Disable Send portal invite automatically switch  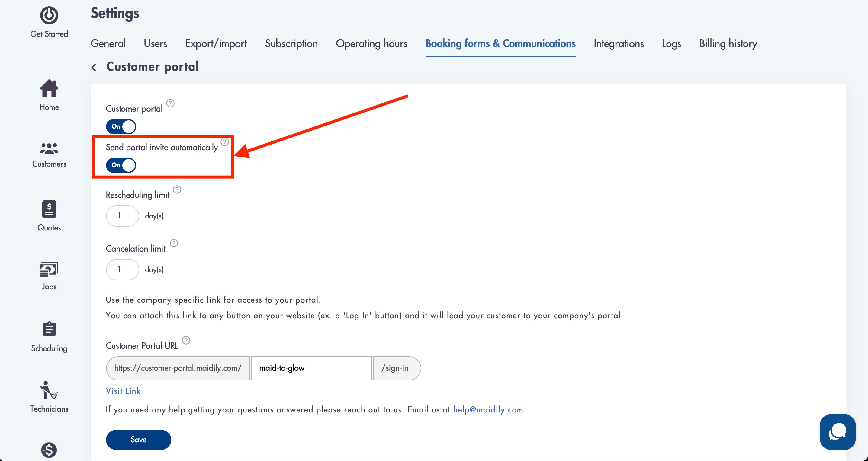pyautogui.click(x=121, y=165)
